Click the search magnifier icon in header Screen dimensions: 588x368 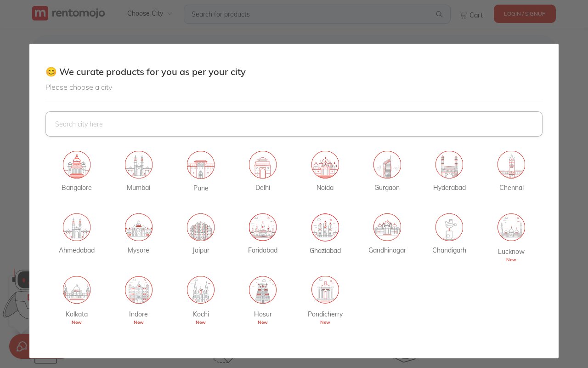[x=440, y=14]
